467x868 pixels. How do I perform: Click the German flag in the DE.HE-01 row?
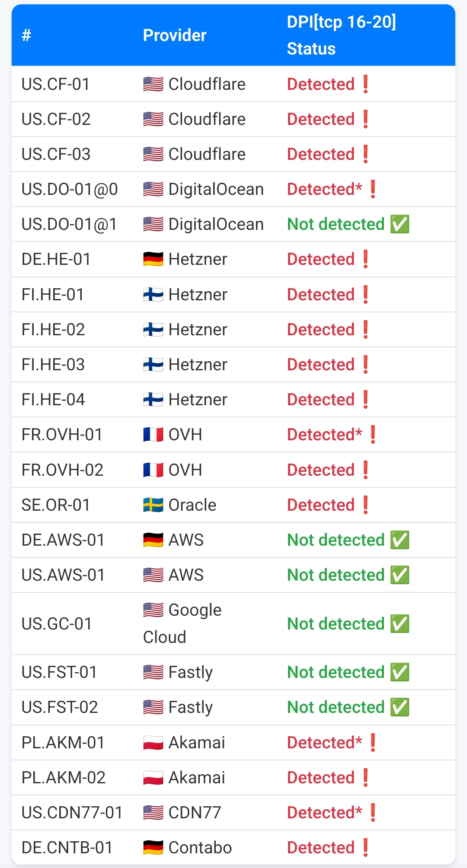point(153,259)
